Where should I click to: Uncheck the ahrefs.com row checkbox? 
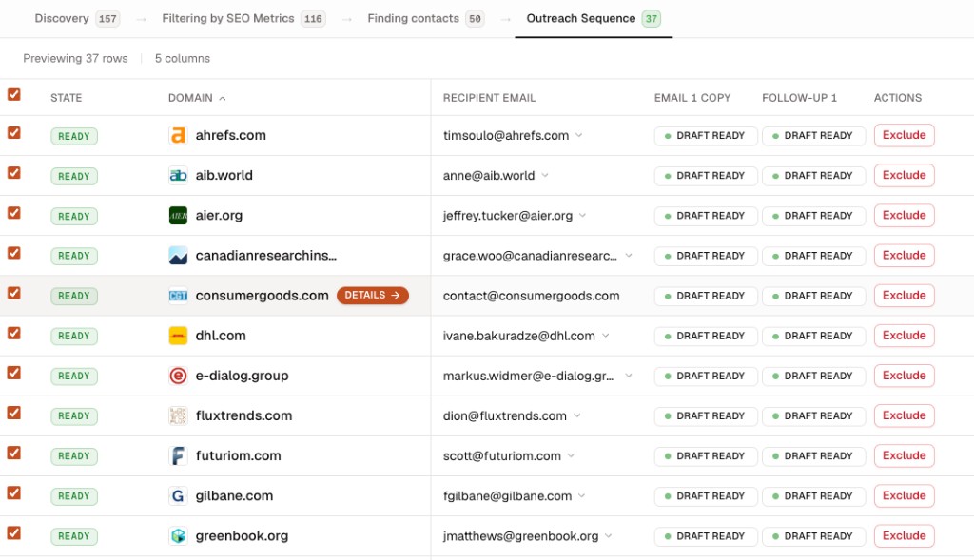point(13,133)
